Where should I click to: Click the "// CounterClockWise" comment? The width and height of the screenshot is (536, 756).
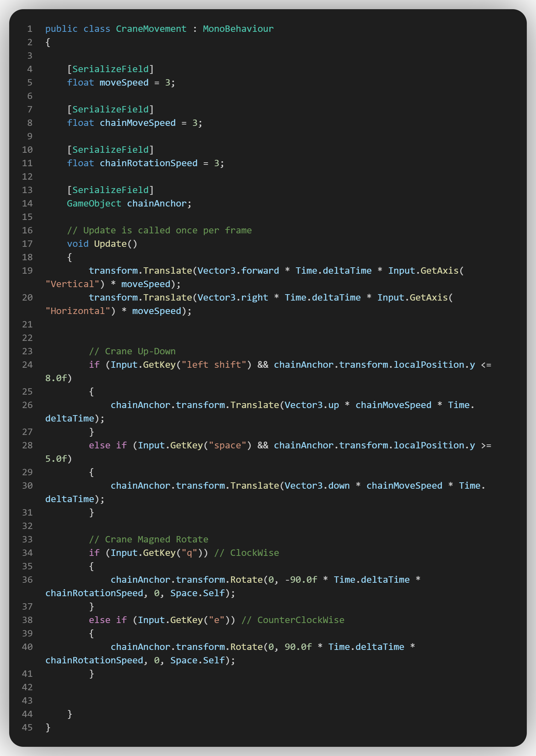(293, 620)
